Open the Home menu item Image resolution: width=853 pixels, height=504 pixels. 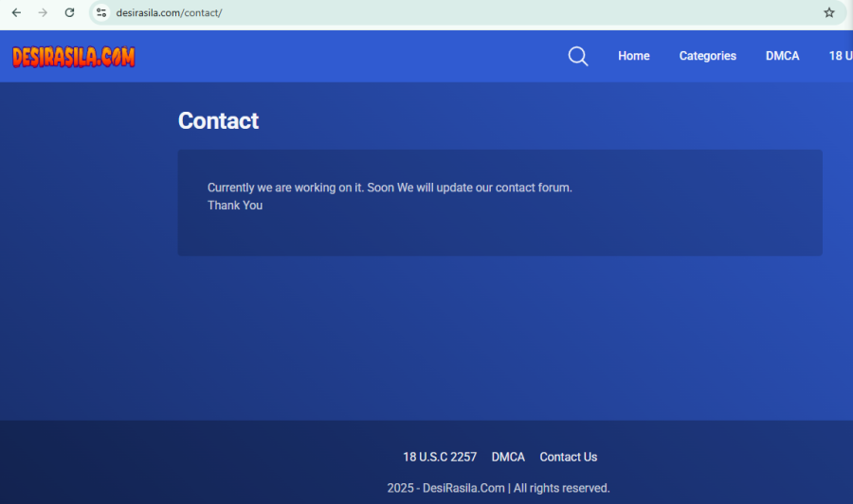tap(634, 56)
